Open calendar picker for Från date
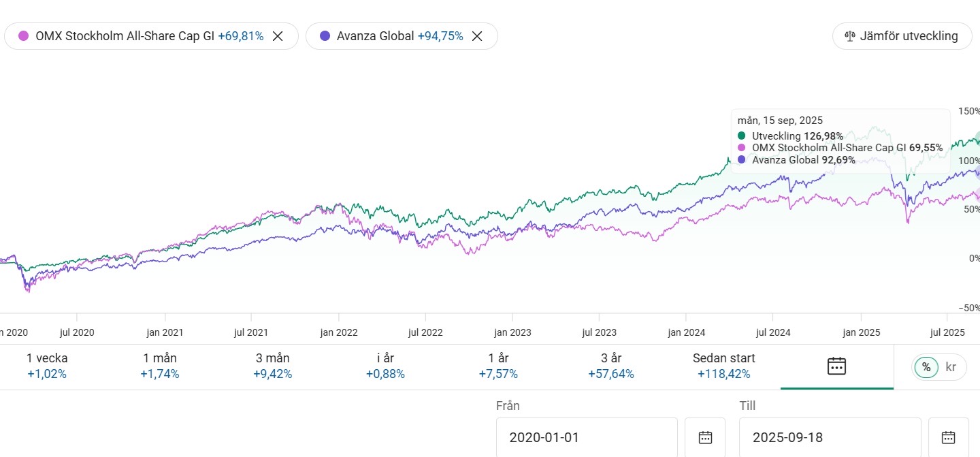The image size is (980, 457). (x=705, y=437)
